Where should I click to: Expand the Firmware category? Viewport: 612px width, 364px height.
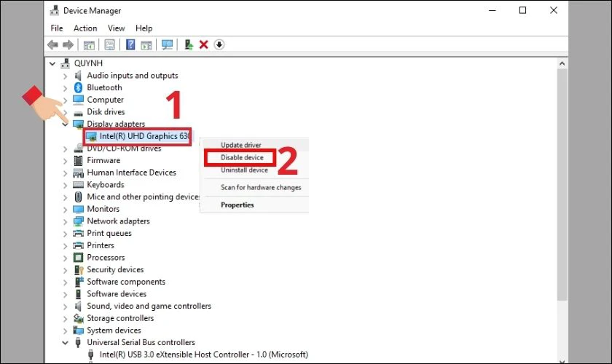click(65, 161)
